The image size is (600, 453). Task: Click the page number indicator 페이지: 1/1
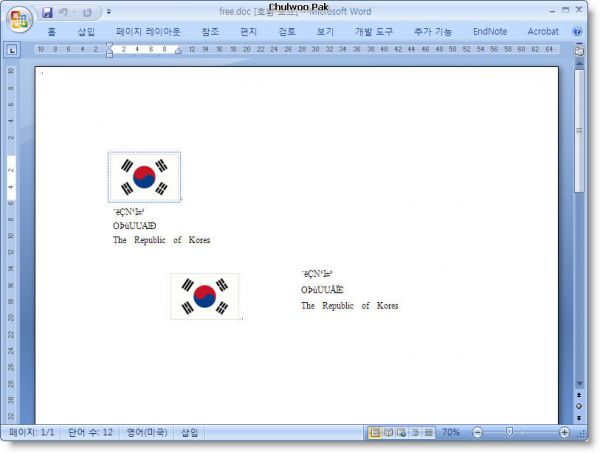(32, 432)
